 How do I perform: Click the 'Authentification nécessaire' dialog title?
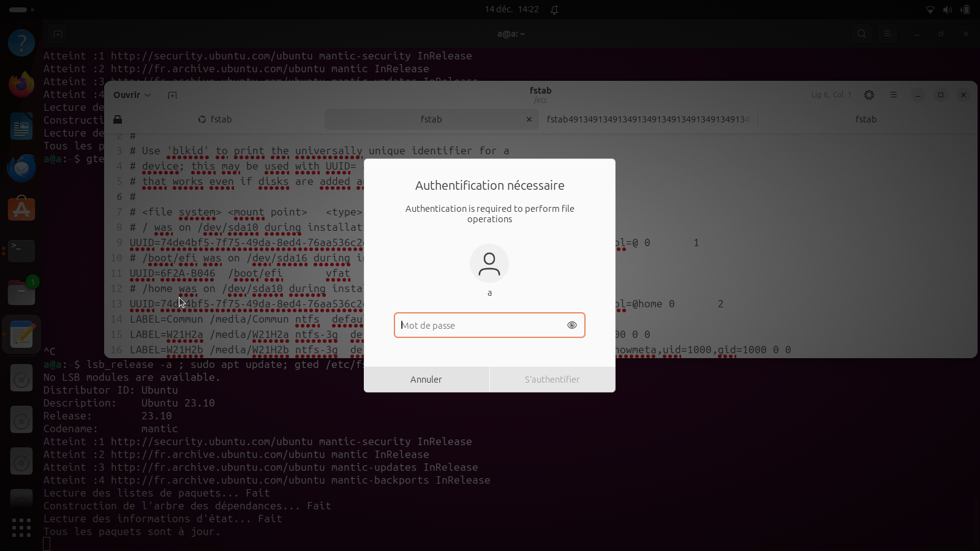[489, 186]
